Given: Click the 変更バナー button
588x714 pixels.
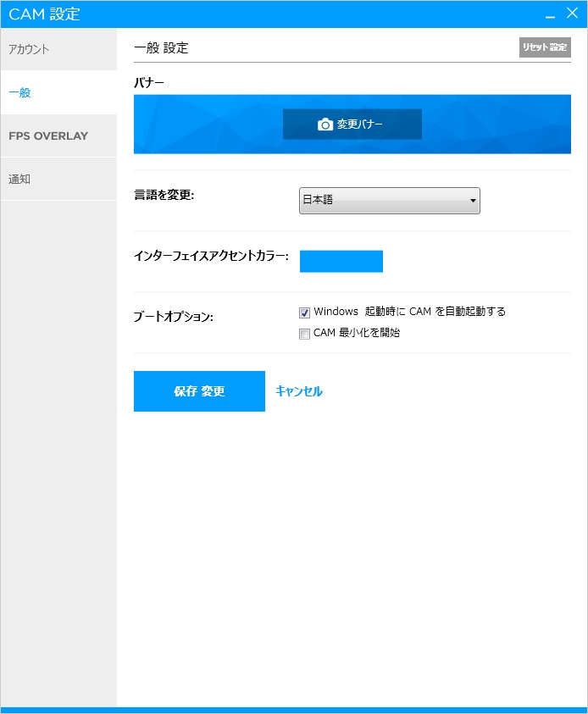Looking at the screenshot, I should [352, 124].
